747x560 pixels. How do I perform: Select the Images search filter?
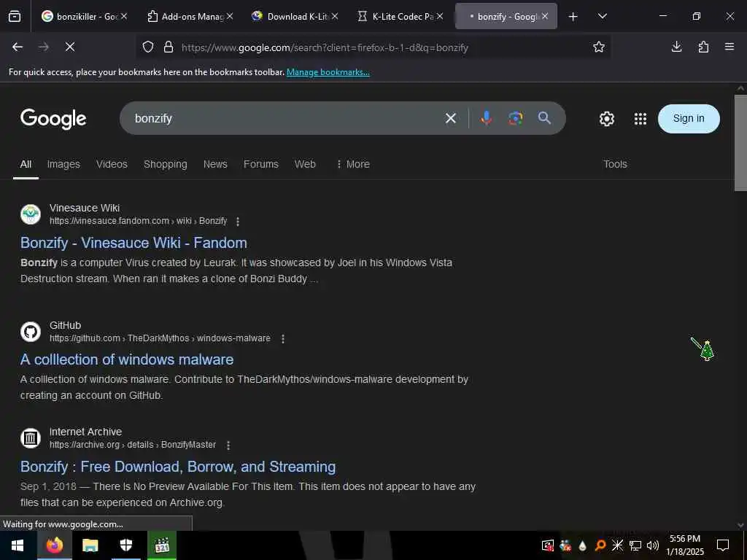63,164
